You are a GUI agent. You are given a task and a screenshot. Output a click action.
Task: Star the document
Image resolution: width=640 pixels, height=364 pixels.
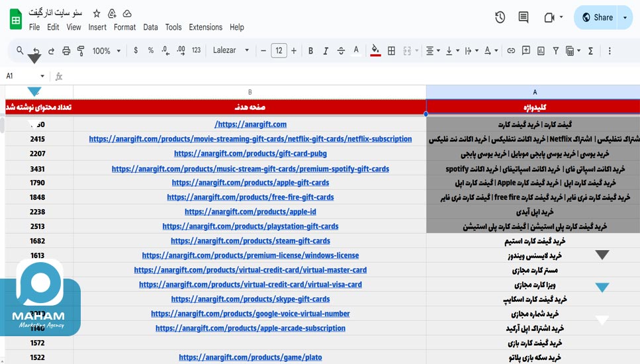click(97, 13)
